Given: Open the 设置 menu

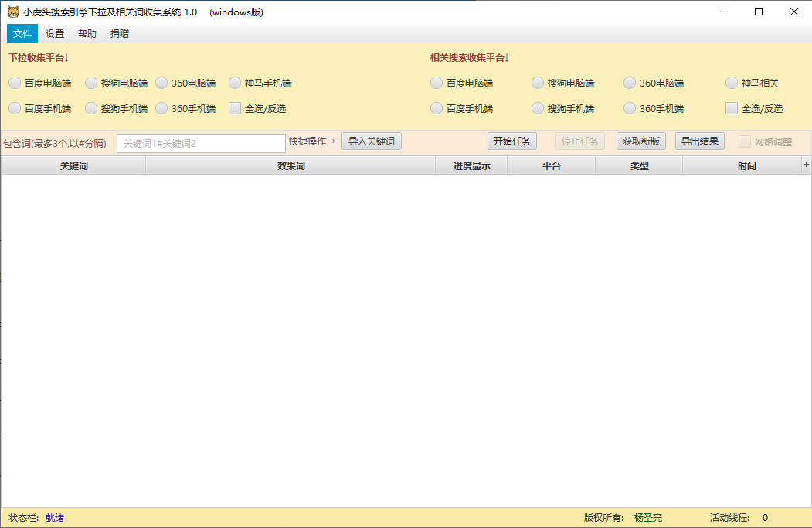Looking at the screenshot, I should point(55,34).
